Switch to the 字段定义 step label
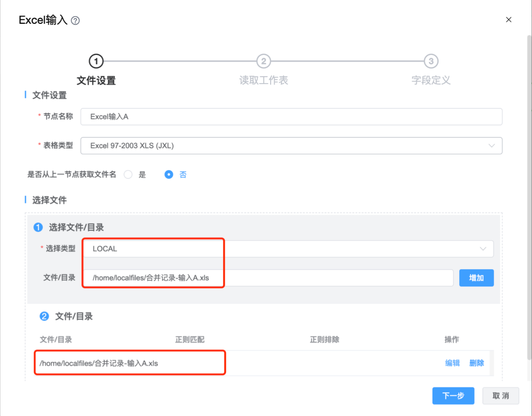Image resolution: width=532 pixels, height=416 pixels. 431,80
